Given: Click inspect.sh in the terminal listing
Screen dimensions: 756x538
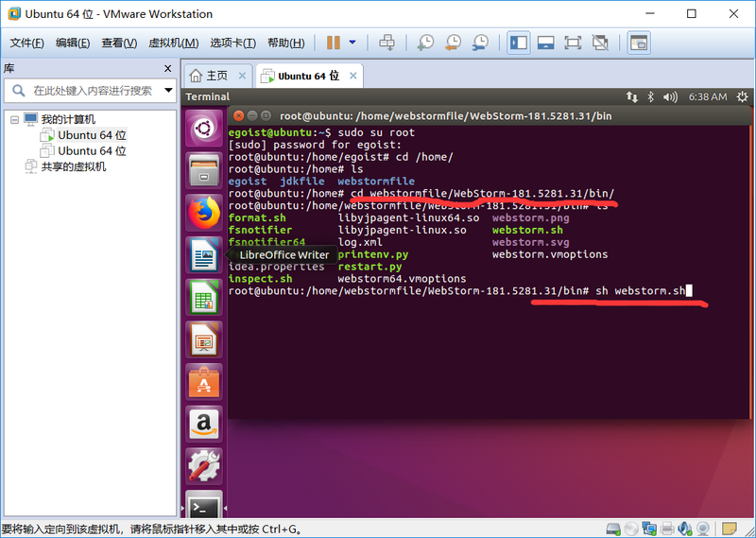Looking at the screenshot, I should (260, 279).
